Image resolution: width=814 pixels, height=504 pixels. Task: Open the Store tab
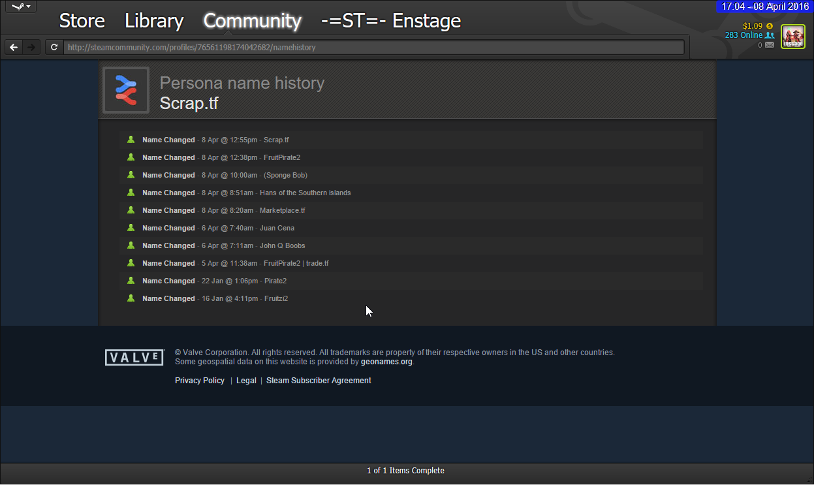click(82, 21)
